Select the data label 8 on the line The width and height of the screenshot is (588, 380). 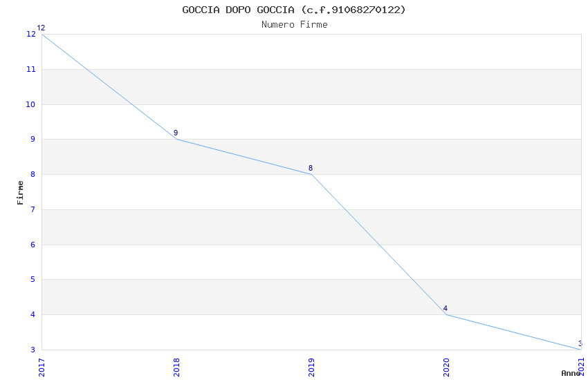(310, 168)
